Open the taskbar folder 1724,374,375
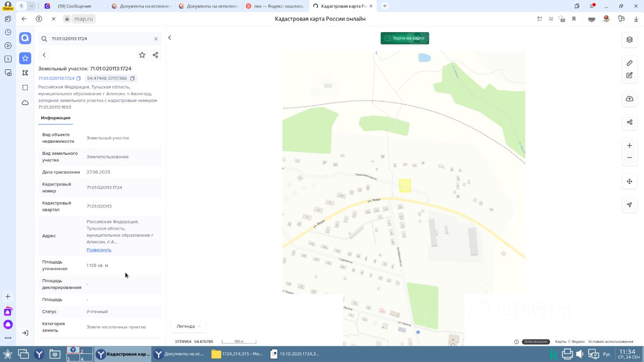644x362 pixels. 237,354
